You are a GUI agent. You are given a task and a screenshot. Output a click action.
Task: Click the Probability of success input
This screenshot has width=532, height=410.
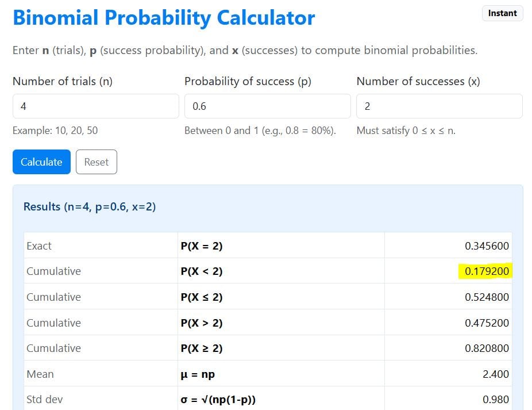point(267,106)
